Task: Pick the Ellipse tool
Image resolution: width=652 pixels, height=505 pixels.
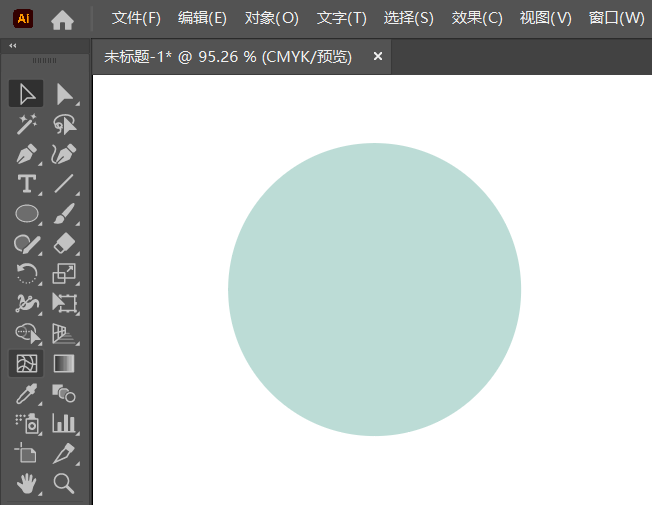Action: pos(26,214)
